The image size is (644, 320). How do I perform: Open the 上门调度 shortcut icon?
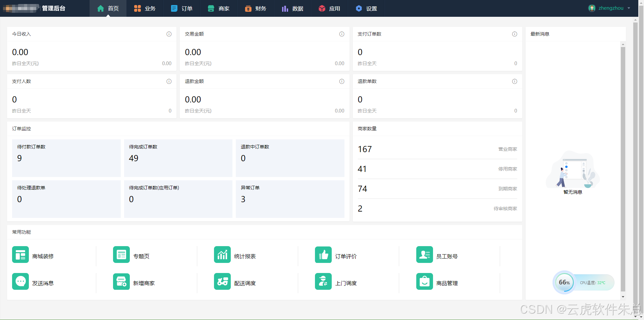pos(323,281)
